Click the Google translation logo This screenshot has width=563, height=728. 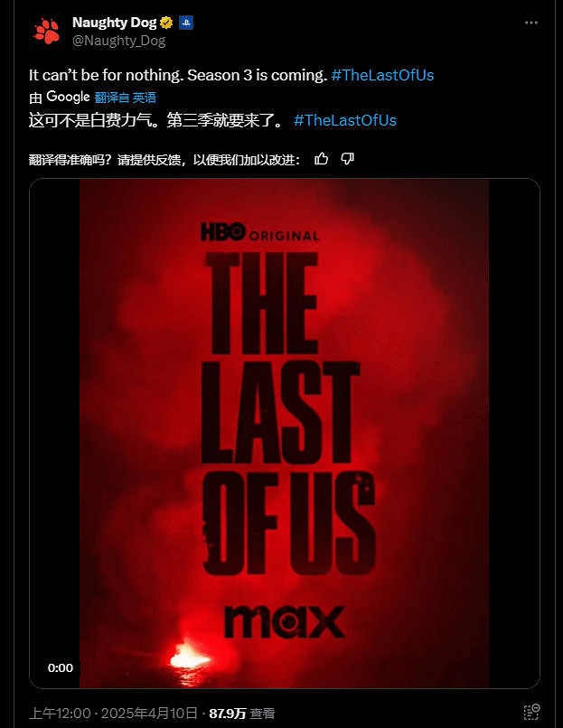68,97
